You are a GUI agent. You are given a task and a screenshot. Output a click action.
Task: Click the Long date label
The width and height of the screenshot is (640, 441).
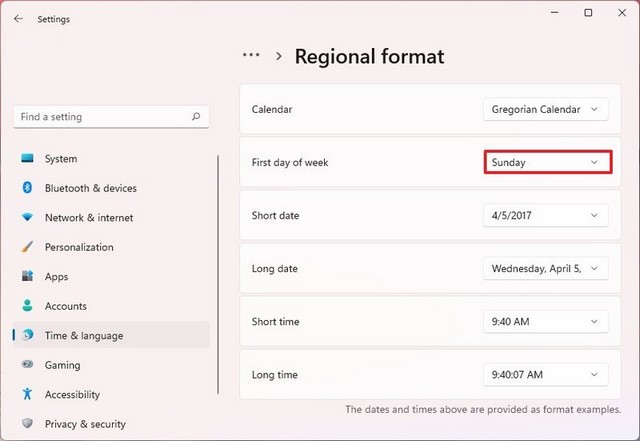tap(275, 268)
